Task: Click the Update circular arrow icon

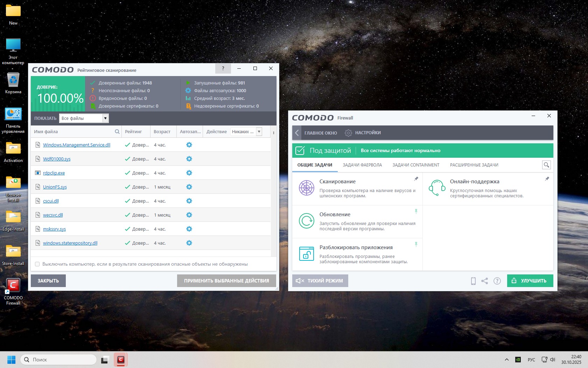Action: tap(306, 221)
